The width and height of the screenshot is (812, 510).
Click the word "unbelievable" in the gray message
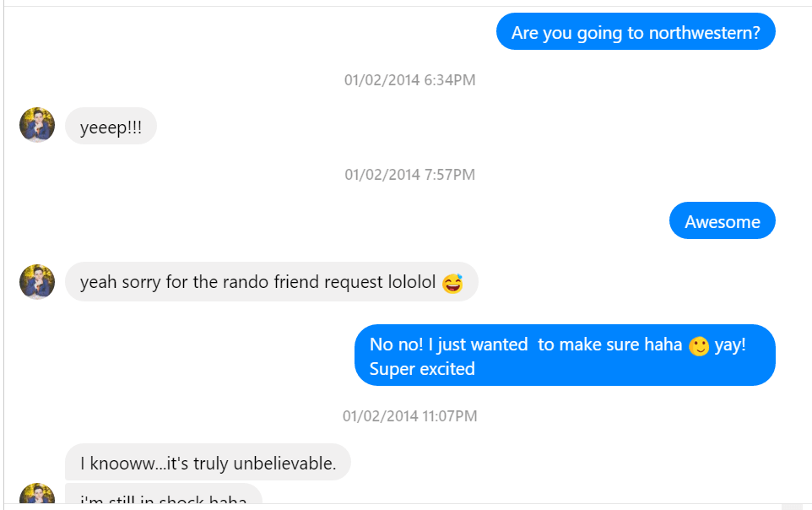click(289, 464)
